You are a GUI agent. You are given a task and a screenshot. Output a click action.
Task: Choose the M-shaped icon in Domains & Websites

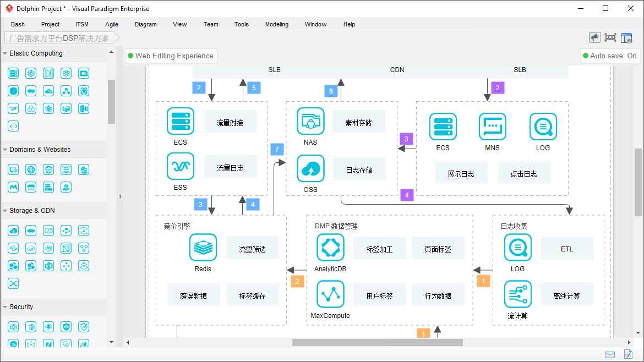coord(13,187)
